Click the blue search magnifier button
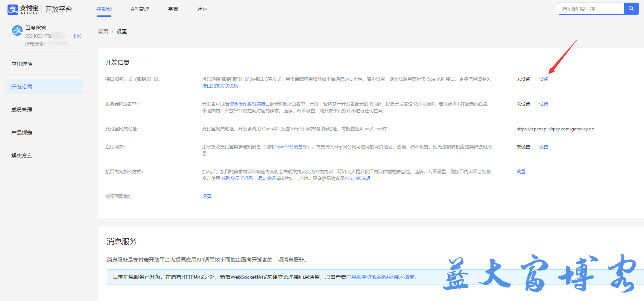Viewport: 644px width, 301px height. pos(631,9)
